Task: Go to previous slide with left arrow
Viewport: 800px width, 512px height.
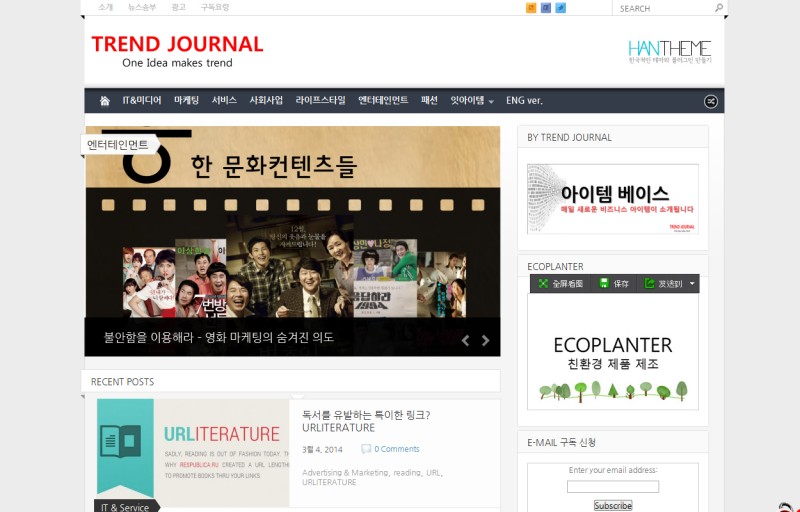Action: pyautogui.click(x=465, y=340)
